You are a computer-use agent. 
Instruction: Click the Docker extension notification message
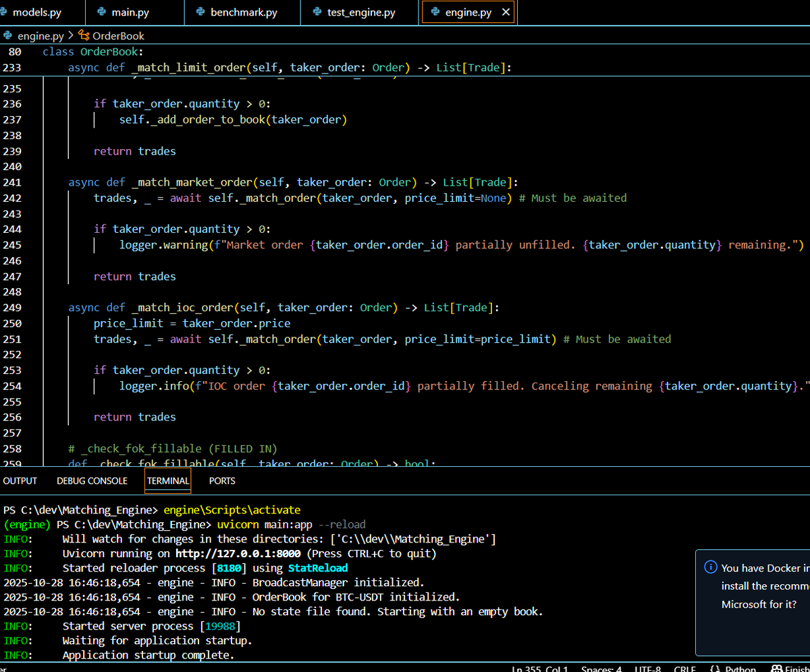(x=765, y=586)
